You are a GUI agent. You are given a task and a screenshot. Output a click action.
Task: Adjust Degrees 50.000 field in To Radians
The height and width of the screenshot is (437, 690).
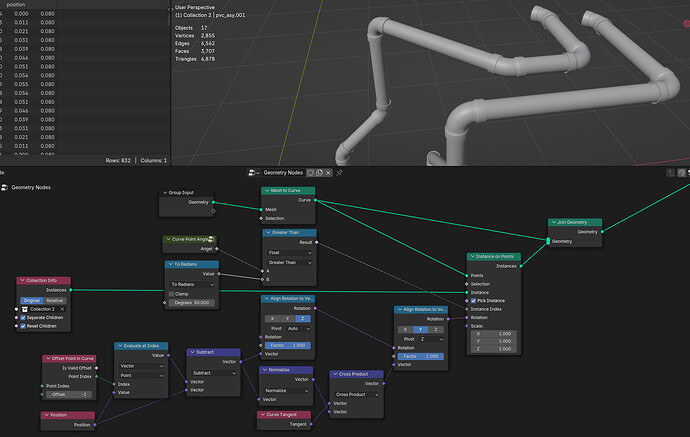tap(192, 303)
